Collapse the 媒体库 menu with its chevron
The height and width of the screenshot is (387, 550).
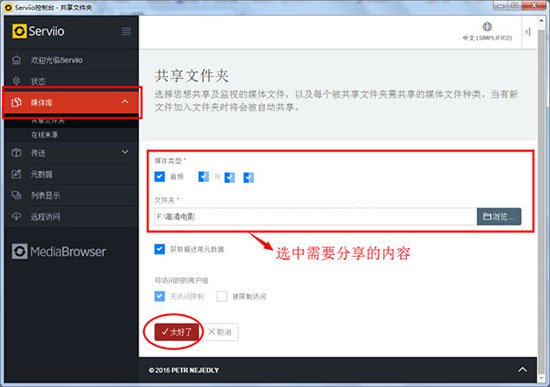click(x=125, y=102)
